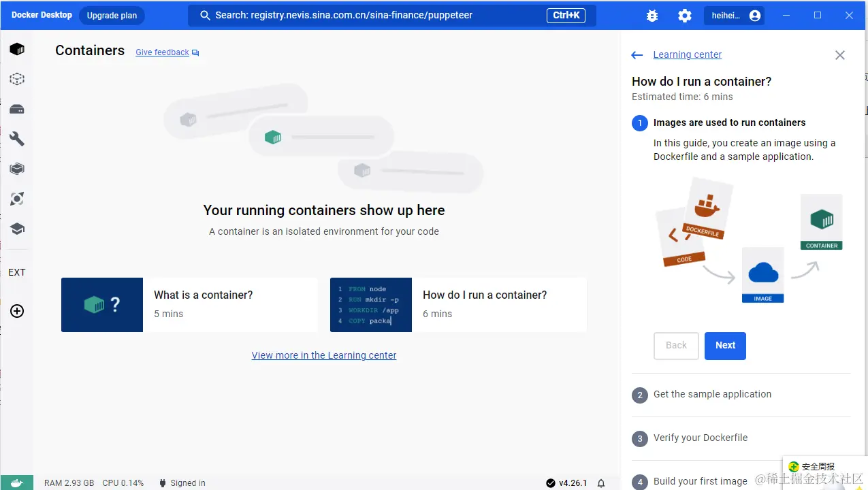Open the Learning center link in panel
Image resolution: width=868 pixels, height=490 pixels.
click(688, 54)
